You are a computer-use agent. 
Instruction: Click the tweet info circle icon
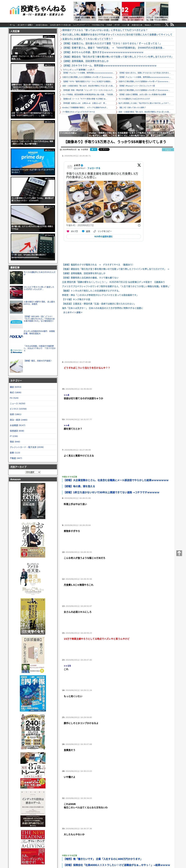click(x=139, y=225)
